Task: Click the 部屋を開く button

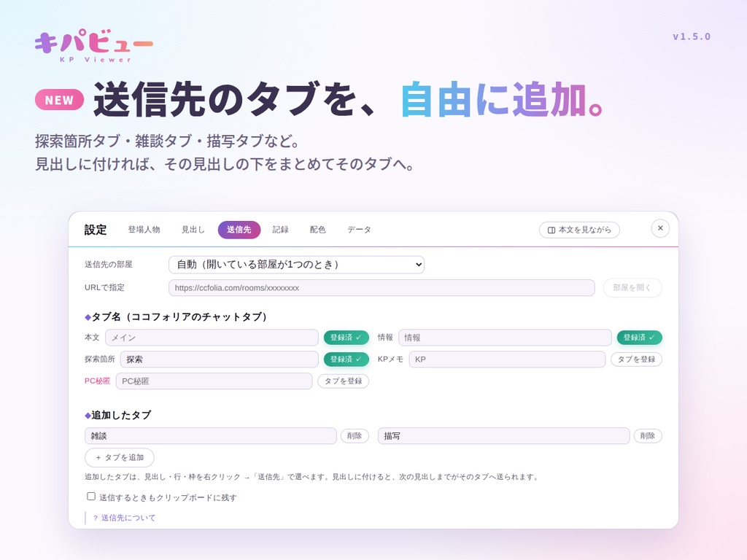Action: click(x=632, y=287)
